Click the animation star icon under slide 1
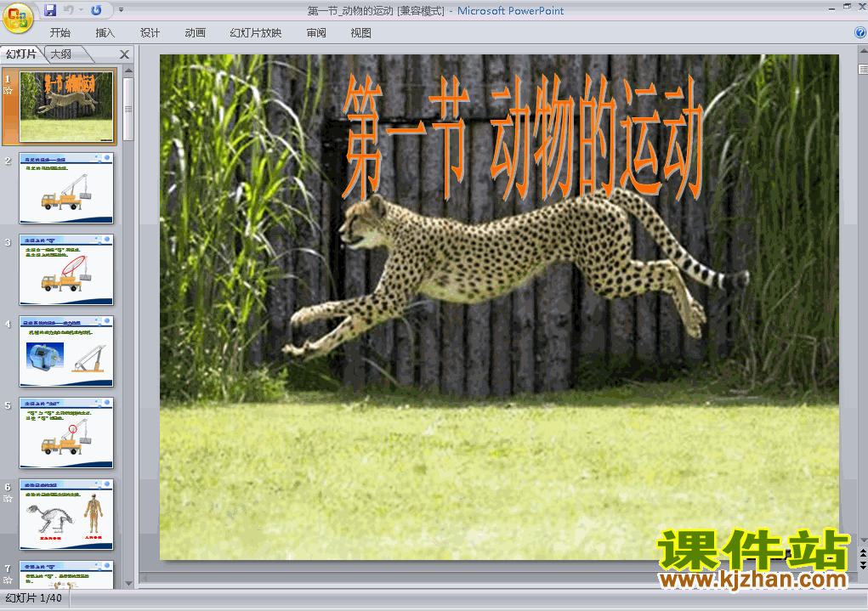Viewport: 868px width, 611px height. 8,91
